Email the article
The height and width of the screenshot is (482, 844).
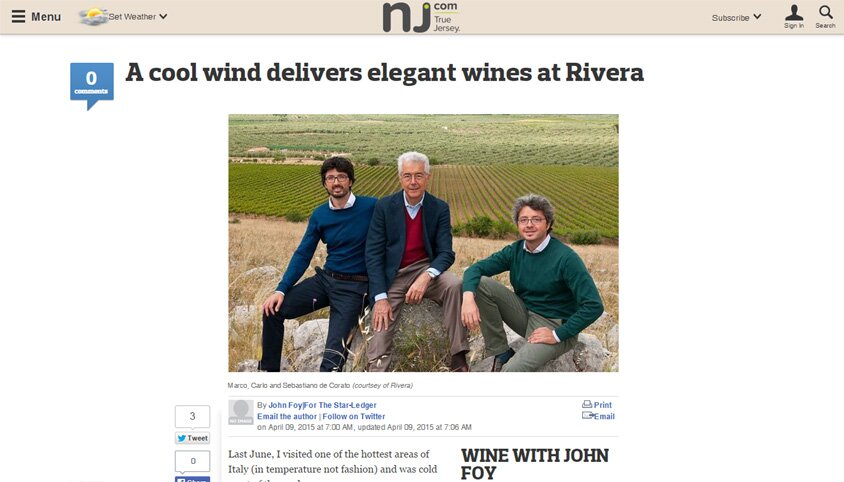pos(599,416)
